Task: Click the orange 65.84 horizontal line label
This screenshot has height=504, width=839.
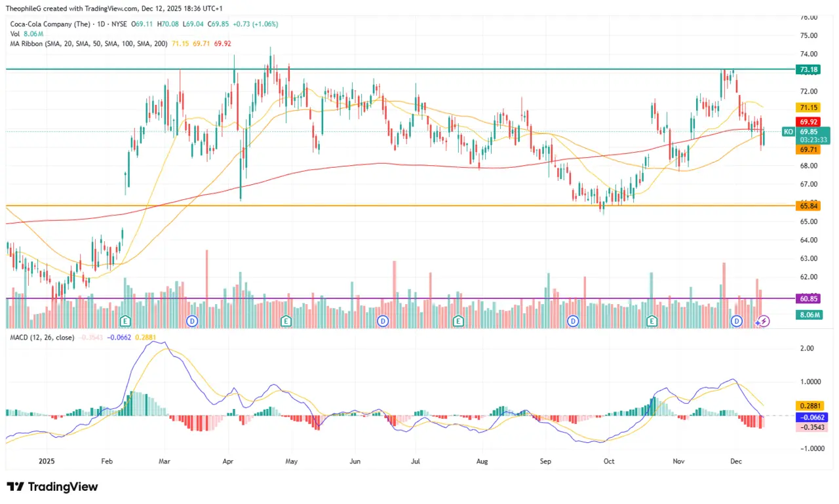Action: point(808,206)
